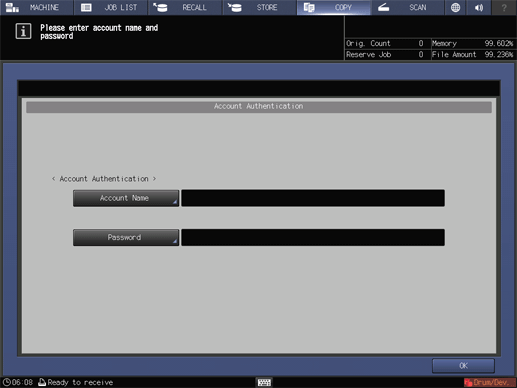Viewport: 517px width, 388px height.
Task: Click the COPY tab
Action: pyautogui.click(x=334, y=7)
